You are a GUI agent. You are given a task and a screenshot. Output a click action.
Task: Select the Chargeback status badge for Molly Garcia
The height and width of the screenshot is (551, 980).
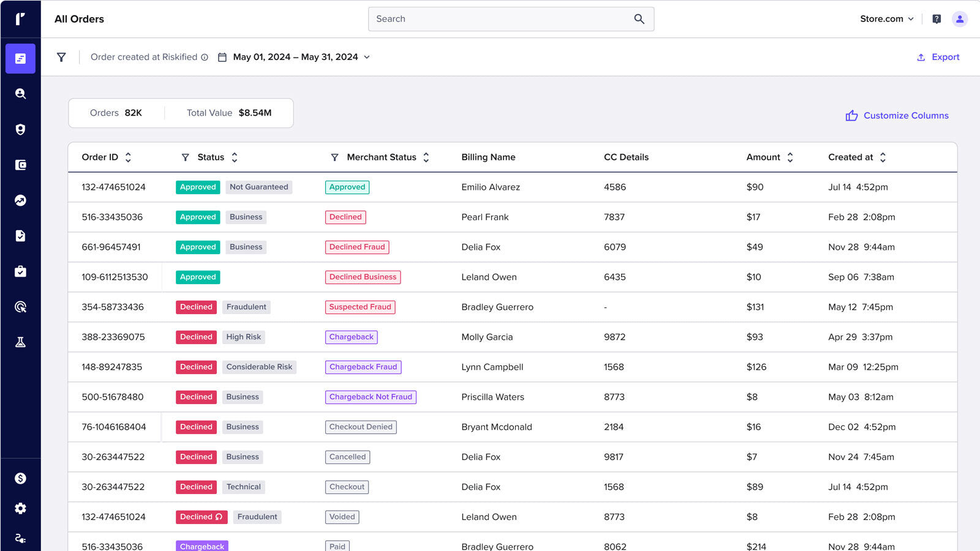[351, 337]
